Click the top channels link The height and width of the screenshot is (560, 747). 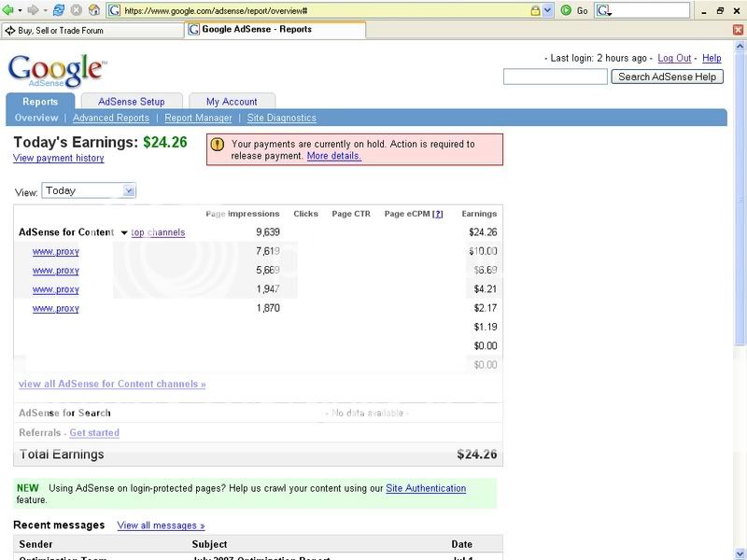tap(158, 232)
